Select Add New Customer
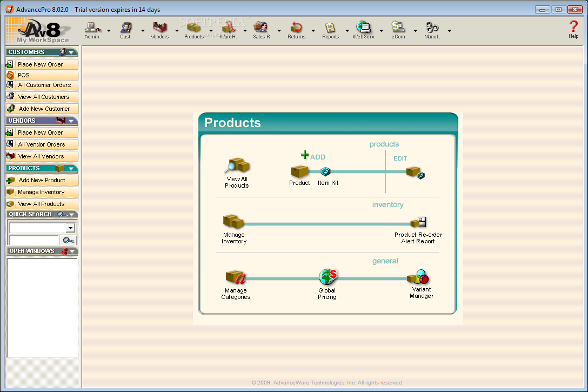The image size is (588, 392). (42, 109)
